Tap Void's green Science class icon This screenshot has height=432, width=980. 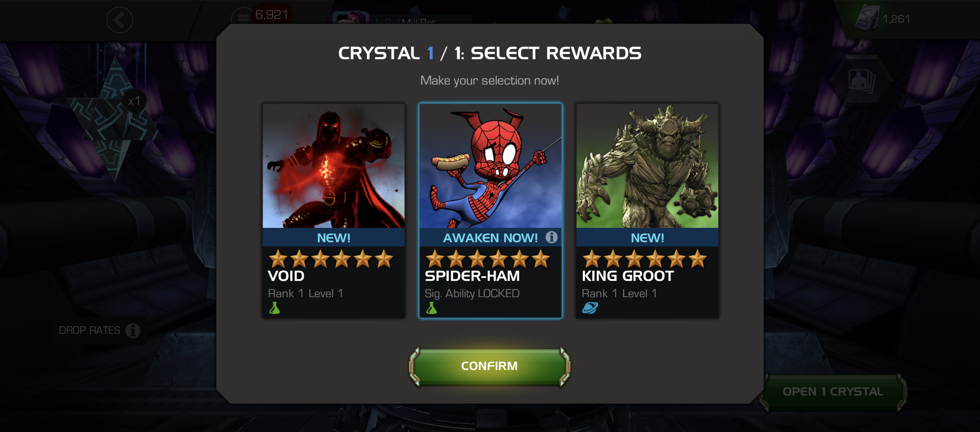coord(275,308)
